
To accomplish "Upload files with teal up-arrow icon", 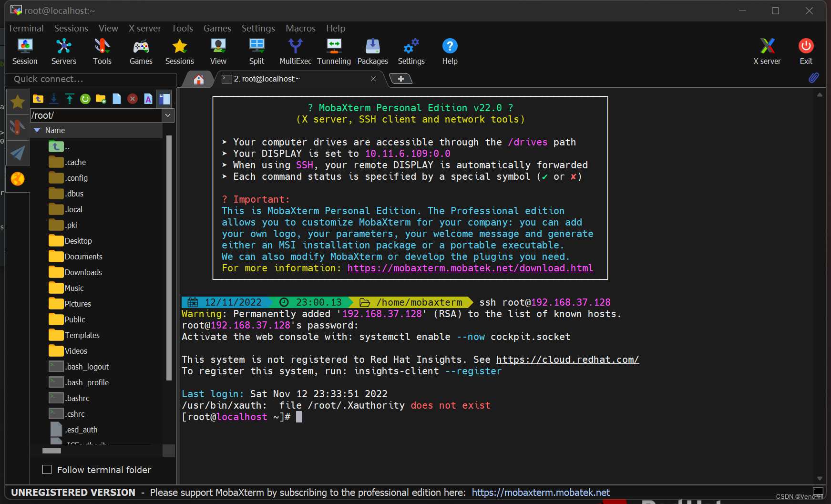I will (70, 99).
